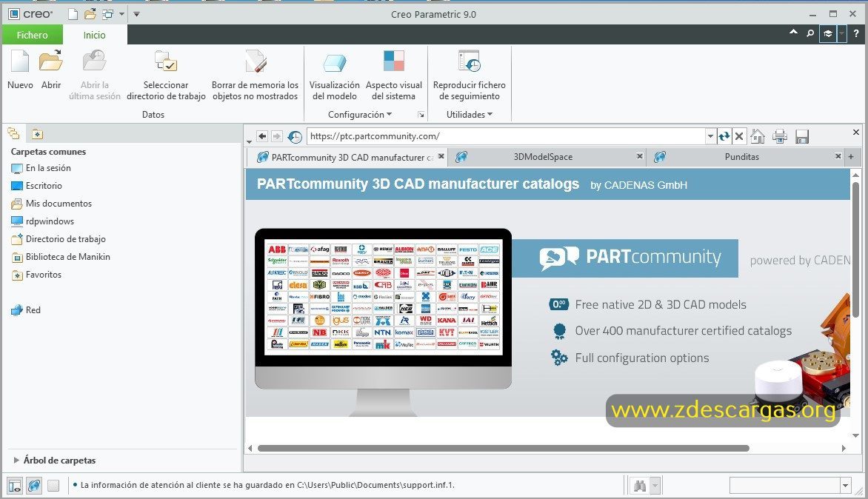This screenshot has width=868, height=499.
Task: Click the URL address field
Action: point(506,136)
